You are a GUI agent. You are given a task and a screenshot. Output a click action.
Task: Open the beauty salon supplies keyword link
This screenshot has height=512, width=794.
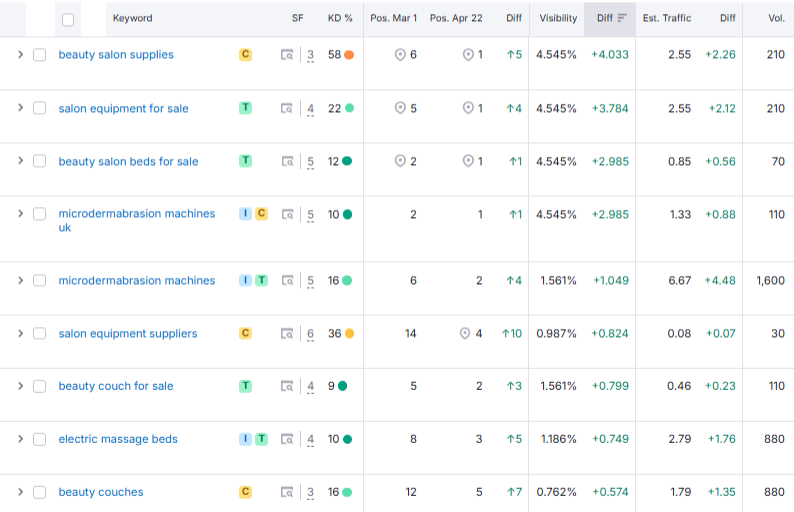(x=116, y=55)
